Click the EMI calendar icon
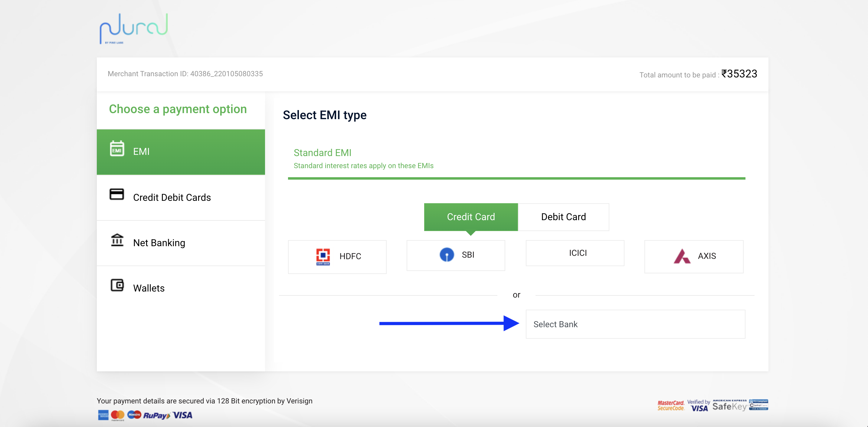The height and width of the screenshot is (427, 868). coord(117,149)
